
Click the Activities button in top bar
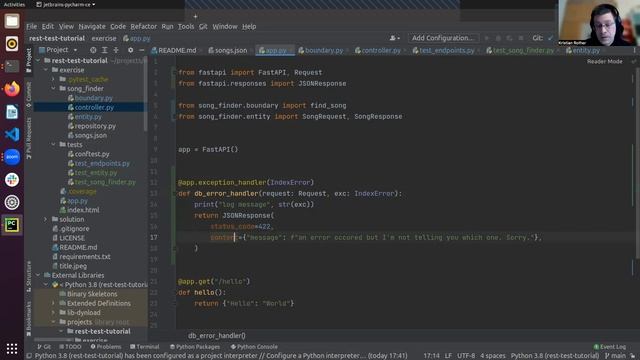coord(14,4)
